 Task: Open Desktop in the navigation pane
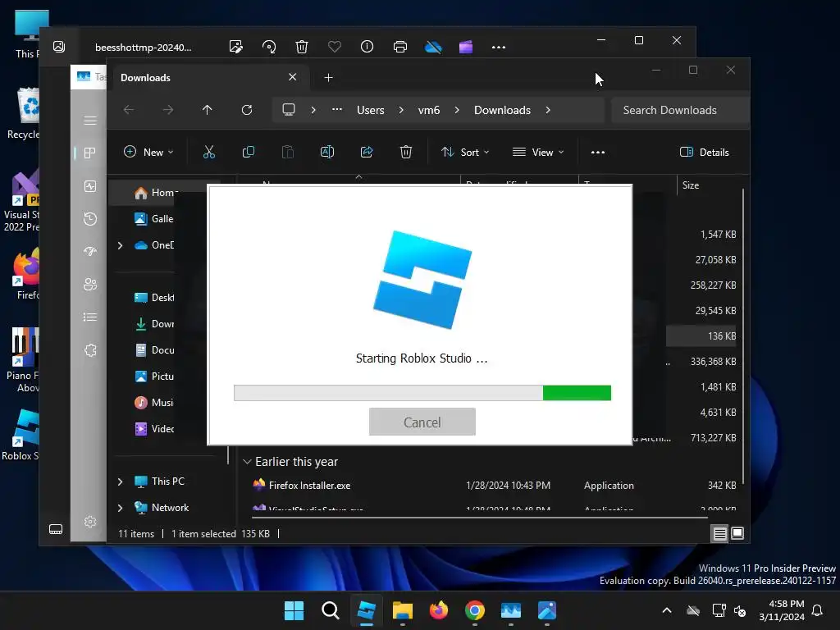click(x=153, y=297)
